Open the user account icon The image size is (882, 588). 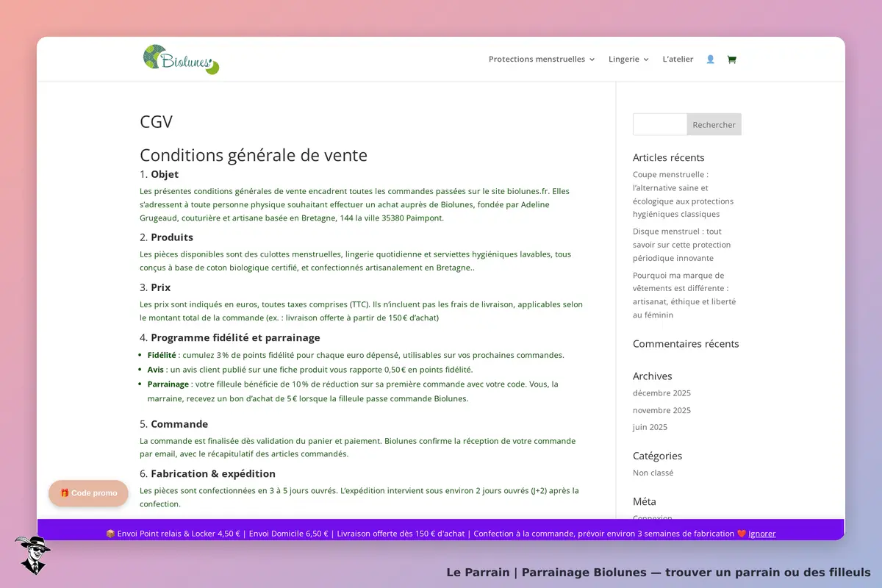[x=710, y=60]
